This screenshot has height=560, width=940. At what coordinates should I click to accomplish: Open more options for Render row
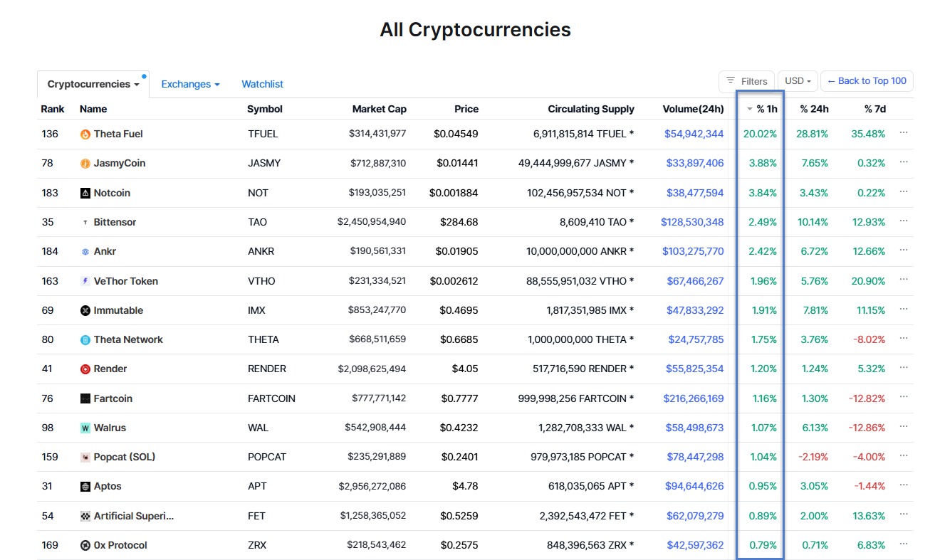pos(904,368)
